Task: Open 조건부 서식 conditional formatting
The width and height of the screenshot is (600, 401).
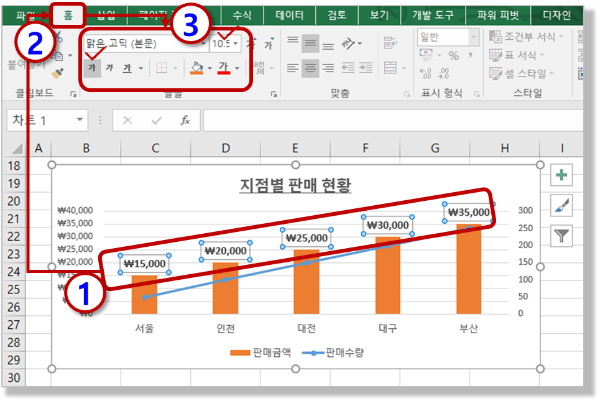Action: point(527,37)
